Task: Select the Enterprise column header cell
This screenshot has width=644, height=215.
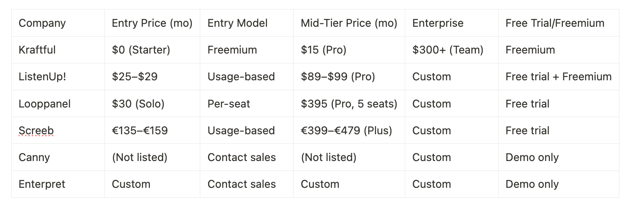Action: coord(438,23)
